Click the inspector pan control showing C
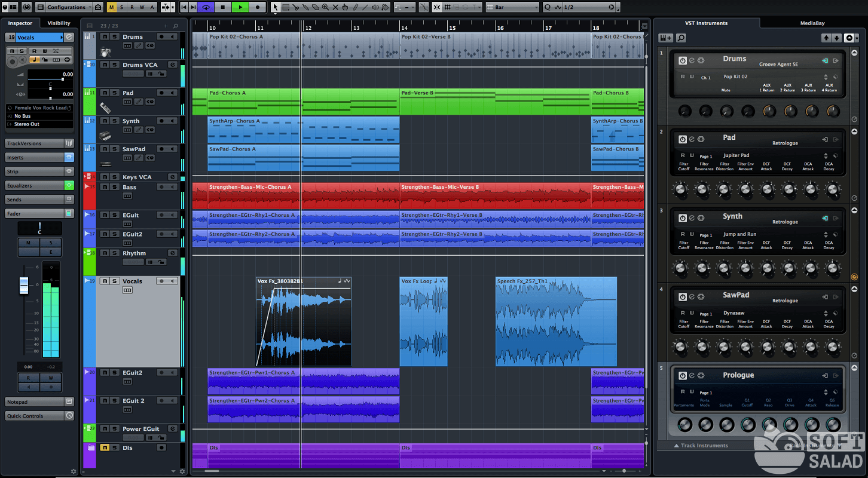 [x=39, y=228]
